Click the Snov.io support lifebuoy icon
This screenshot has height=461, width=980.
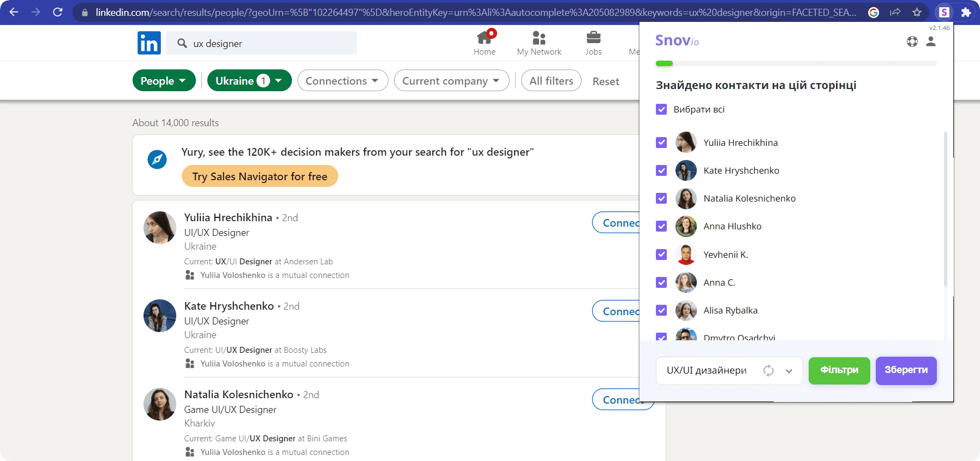(x=912, y=42)
